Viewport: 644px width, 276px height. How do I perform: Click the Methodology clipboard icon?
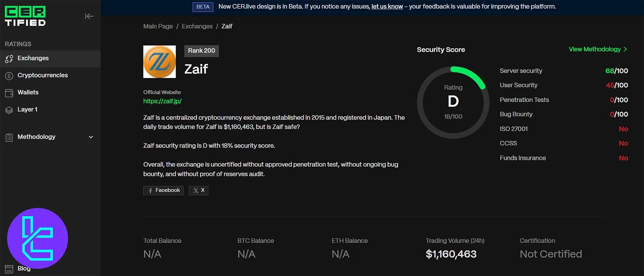pyautogui.click(x=9, y=137)
